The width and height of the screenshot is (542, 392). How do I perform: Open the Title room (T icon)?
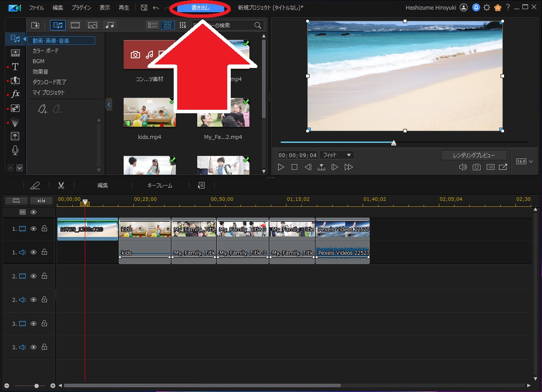pyautogui.click(x=15, y=67)
